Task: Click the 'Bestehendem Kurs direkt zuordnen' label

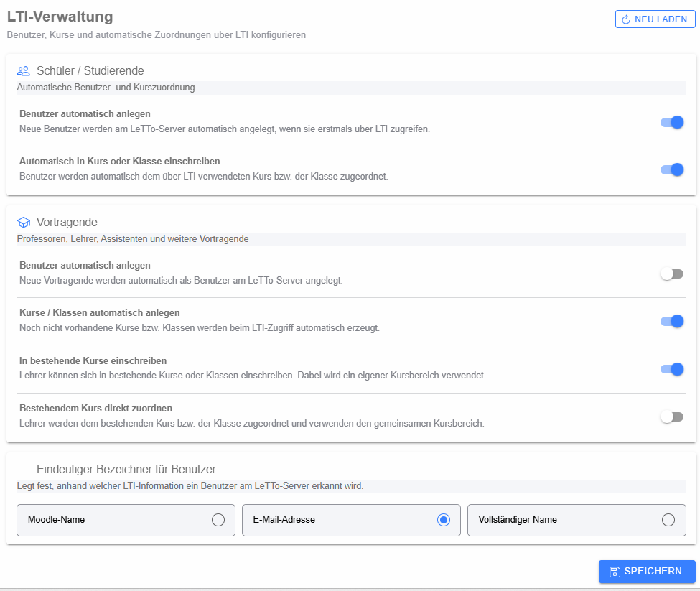Action: point(95,408)
